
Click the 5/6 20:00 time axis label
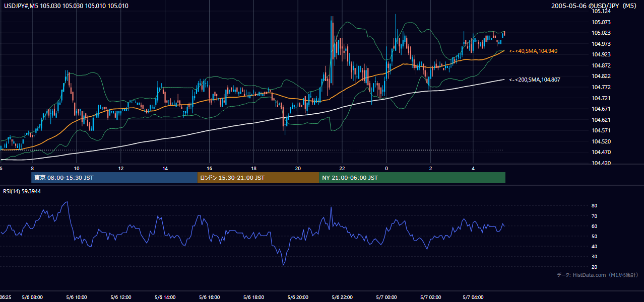[x=298, y=297]
